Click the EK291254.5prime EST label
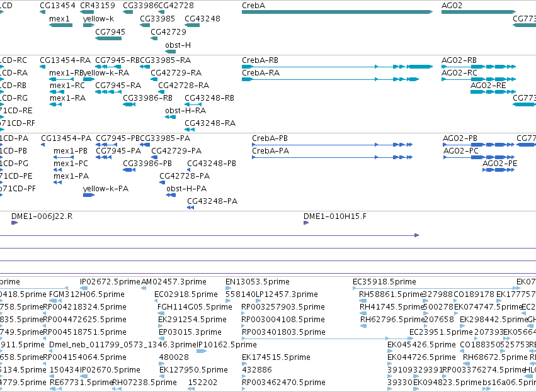The width and height of the screenshot is (536, 392). 193,320
